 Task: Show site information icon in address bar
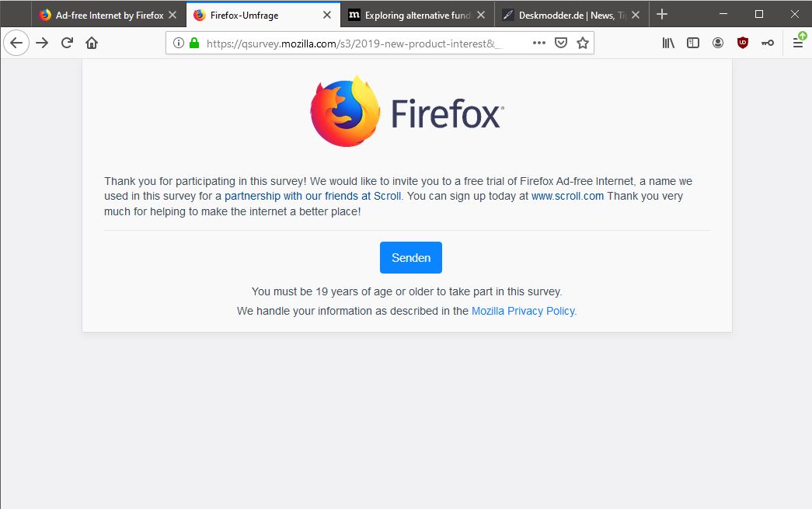click(x=179, y=43)
